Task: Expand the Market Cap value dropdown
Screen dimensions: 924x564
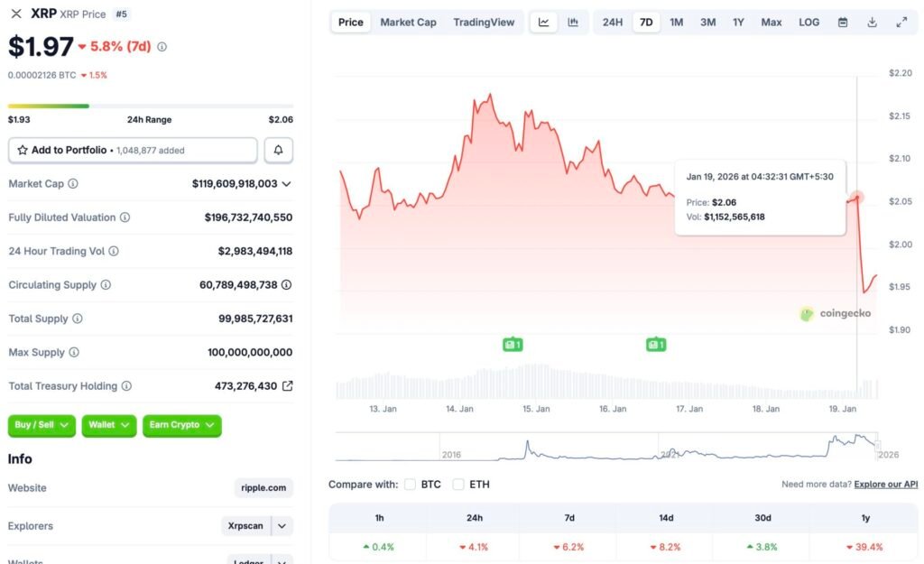Action: point(288,183)
